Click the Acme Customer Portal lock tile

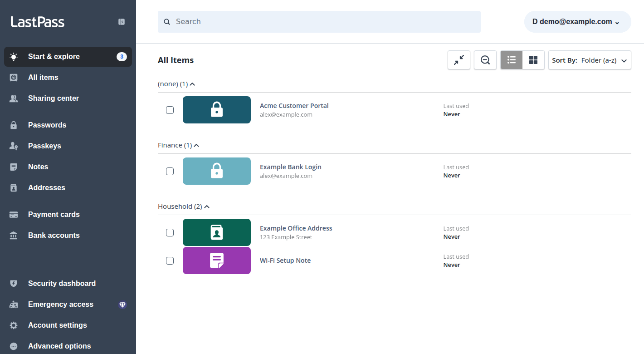(217, 110)
